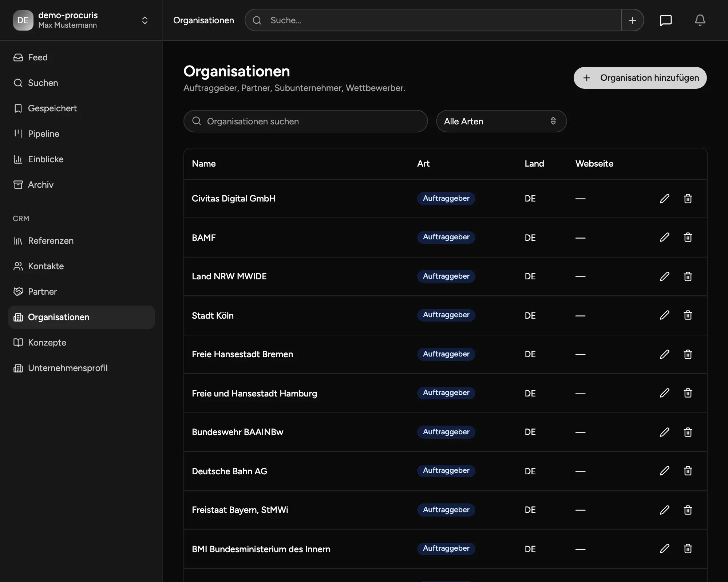The height and width of the screenshot is (582, 728).
Task: Delete the Civitas Digital GmbH organisation
Action: coord(688,199)
